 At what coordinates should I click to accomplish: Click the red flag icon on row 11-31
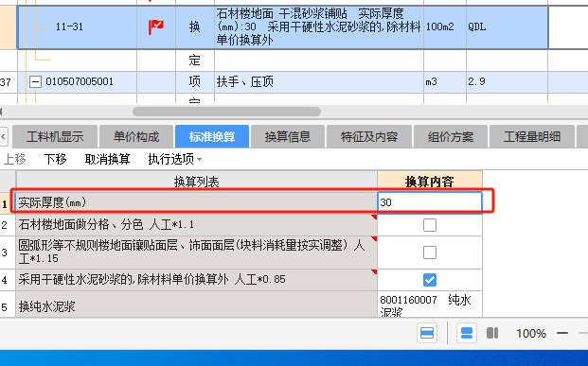coord(156,26)
